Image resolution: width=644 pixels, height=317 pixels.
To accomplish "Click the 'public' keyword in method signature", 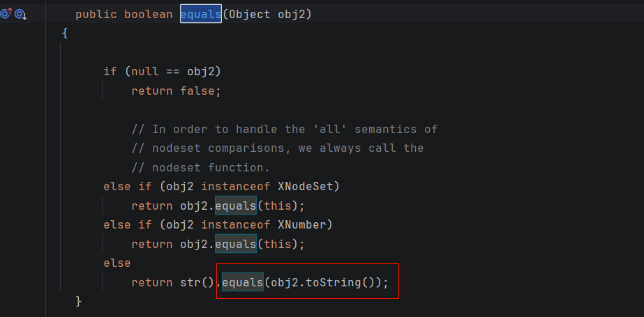I will [x=96, y=14].
